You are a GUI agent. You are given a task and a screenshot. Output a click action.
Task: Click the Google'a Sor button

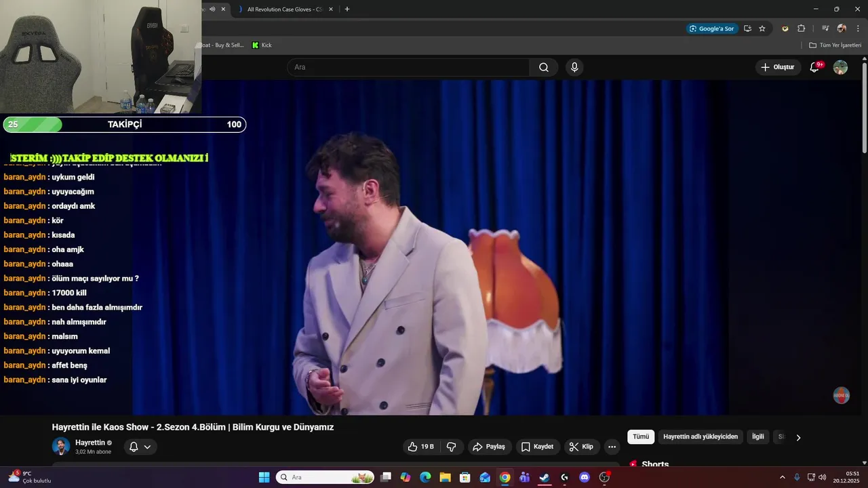point(712,28)
